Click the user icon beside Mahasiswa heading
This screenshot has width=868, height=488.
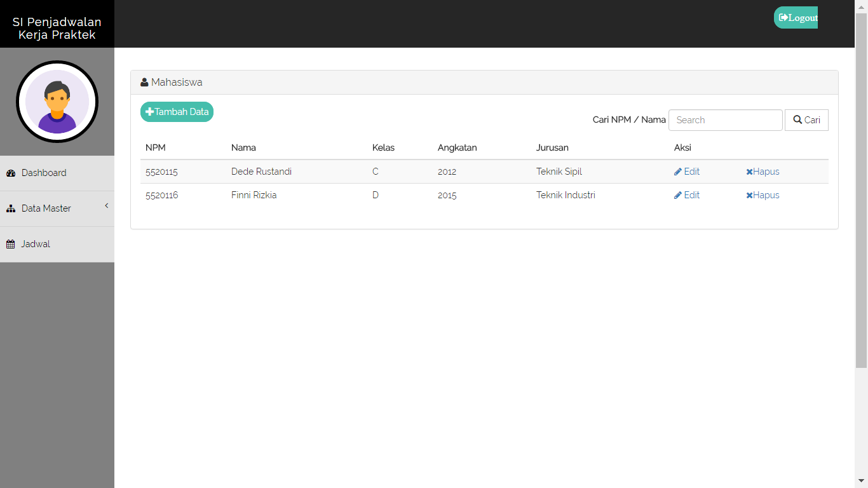pyautogui.click(x=144, y=83)
